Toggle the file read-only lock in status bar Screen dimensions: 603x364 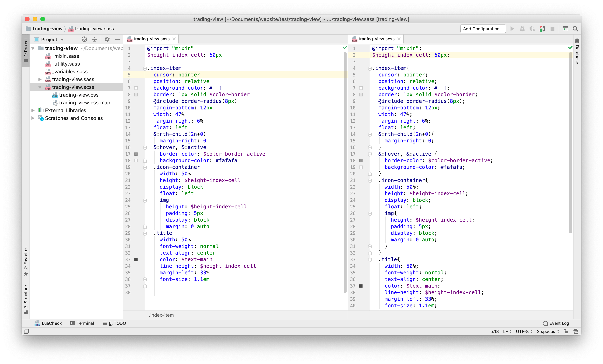click(566, 331)
